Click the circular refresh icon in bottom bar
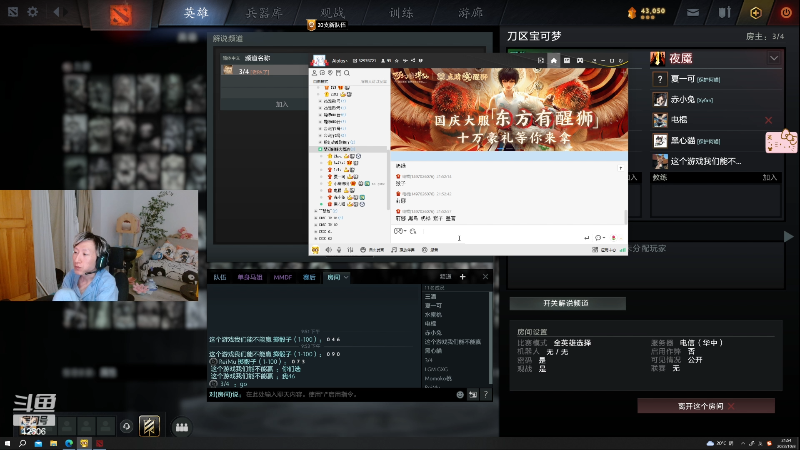 pos(126,427)
